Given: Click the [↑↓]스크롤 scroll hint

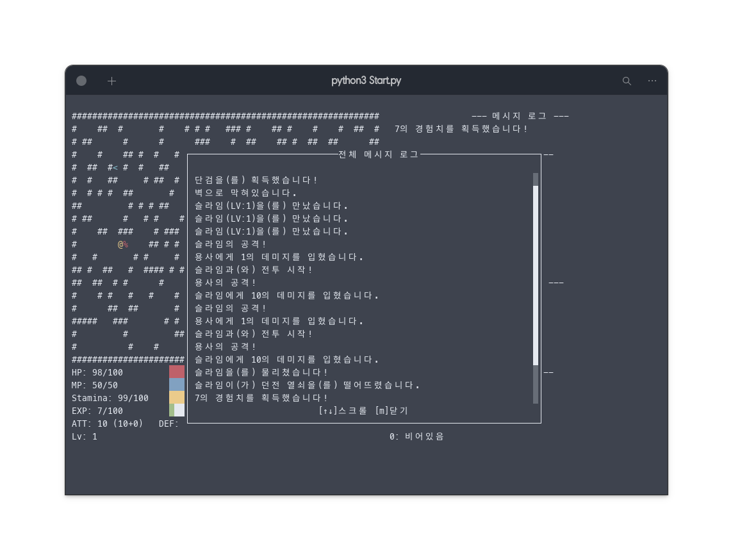Looking at the screenshot, I should [x=343, y=410].
